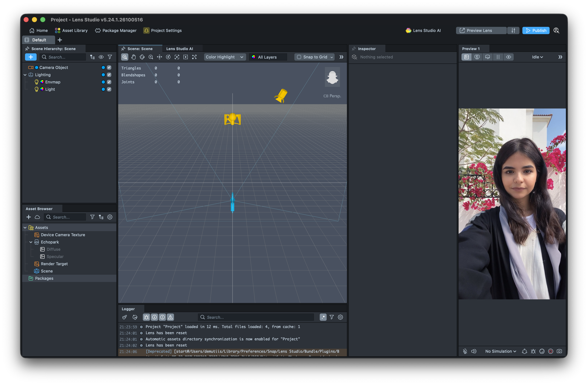
Task: Switch to the Lens Studio AI tab
Action: click(x=180, y=49)
